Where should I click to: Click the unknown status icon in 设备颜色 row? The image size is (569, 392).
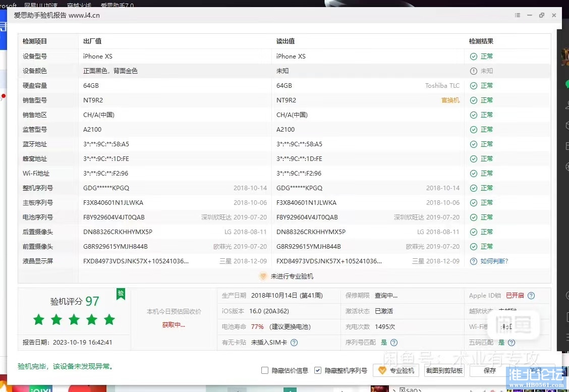click(x=474, y=71)
